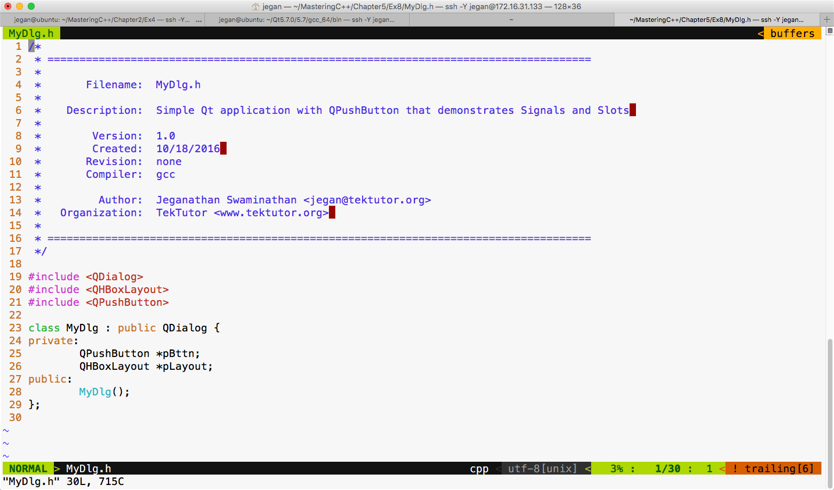
Task: Click "QDialog" base class on line 23
Action: click(x=185, y=328)
